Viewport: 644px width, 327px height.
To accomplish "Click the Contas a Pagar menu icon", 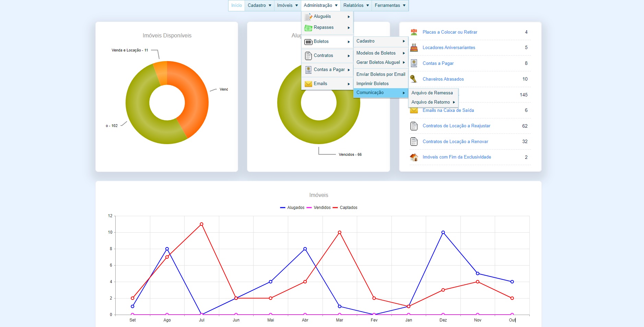I will click(308, 70).
